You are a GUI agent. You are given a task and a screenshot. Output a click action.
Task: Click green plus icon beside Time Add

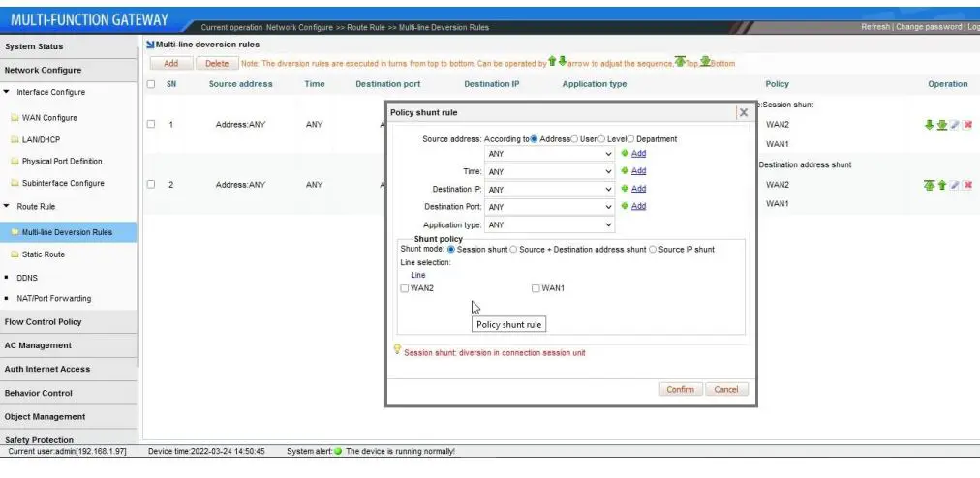625,170
